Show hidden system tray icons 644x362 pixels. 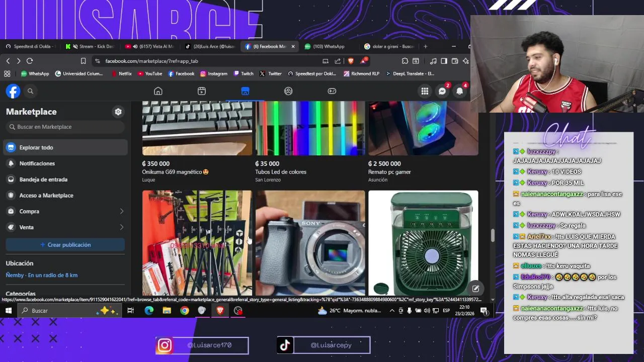click(x=392, y=311)
